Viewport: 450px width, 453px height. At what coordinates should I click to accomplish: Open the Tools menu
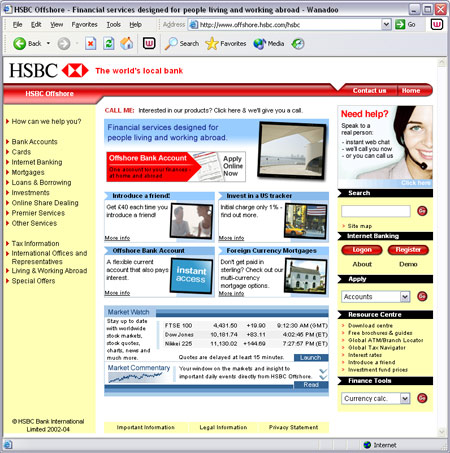click(113, 24)
